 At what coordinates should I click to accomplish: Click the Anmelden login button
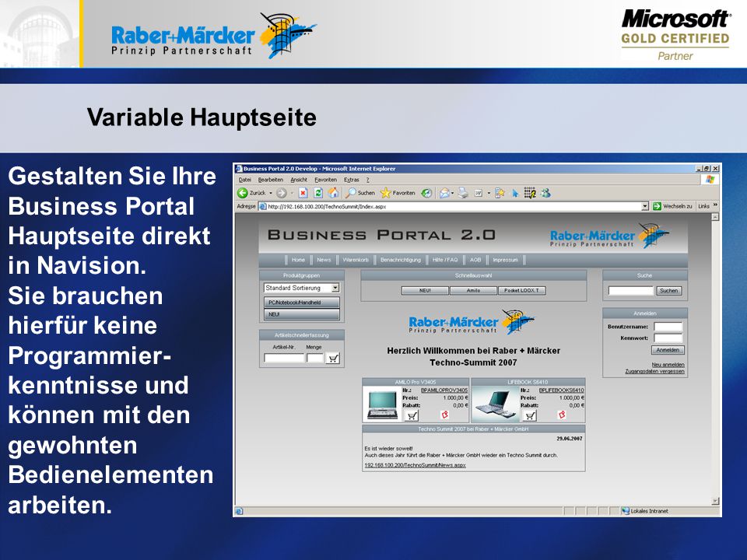[x=668, y=350]
